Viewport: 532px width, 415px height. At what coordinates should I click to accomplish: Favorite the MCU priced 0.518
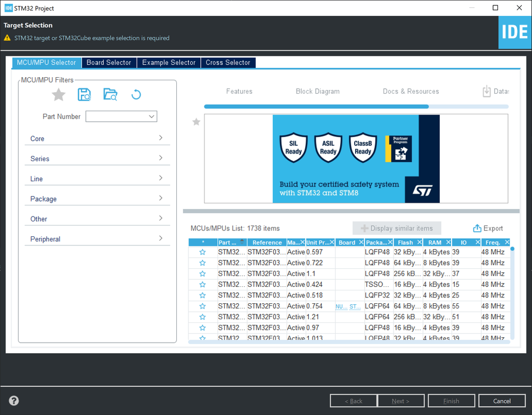(202, 295)
